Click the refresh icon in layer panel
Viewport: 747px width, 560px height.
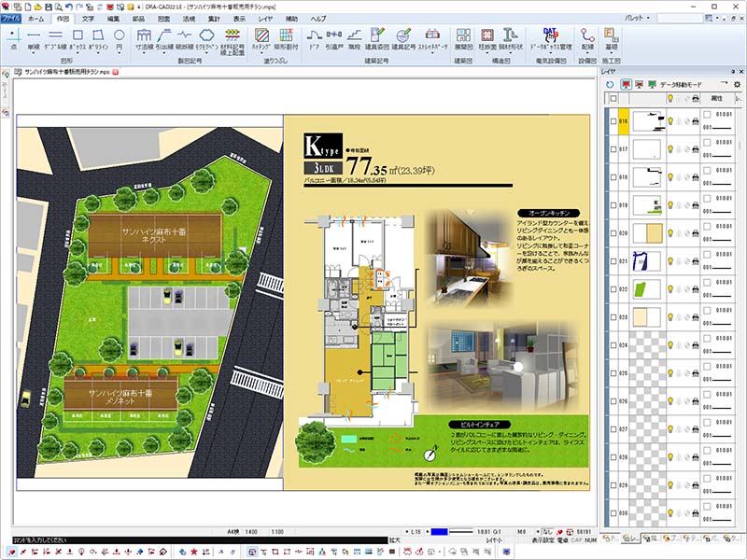tap(610, 84)
